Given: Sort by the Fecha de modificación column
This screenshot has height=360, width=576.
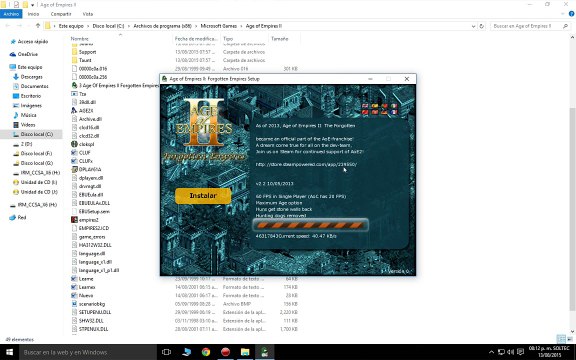Looking at the screenshot, I should click(196, 39).
